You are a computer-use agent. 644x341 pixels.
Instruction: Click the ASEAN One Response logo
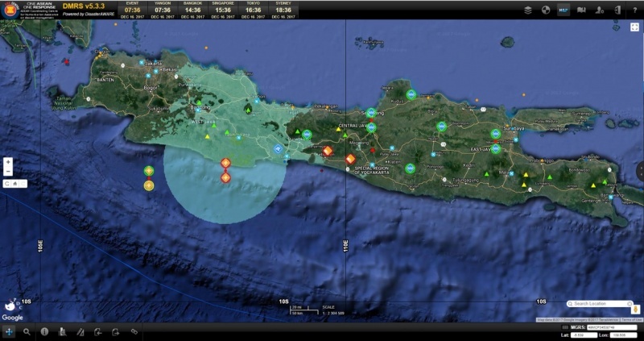(x=29, y=10)
